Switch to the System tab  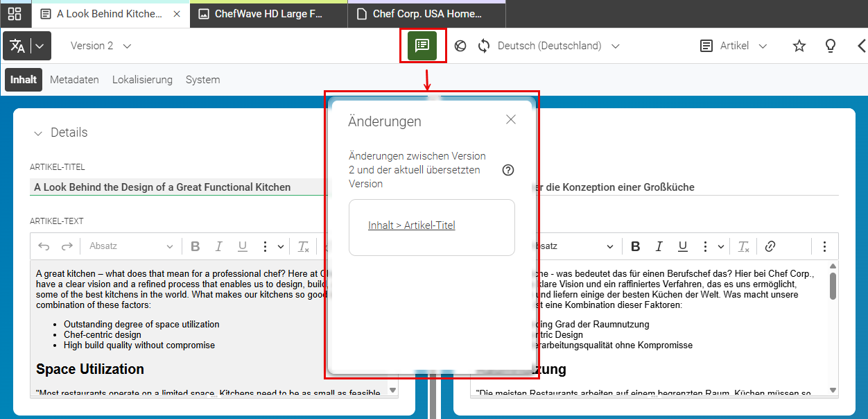click(x=202, y=80)
